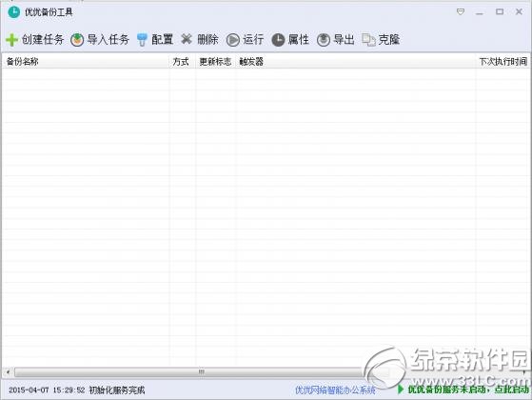Click the gray X delete icon
Image resolution: width=532 pixels, height=400 pixels.
[x=187, y=39]
